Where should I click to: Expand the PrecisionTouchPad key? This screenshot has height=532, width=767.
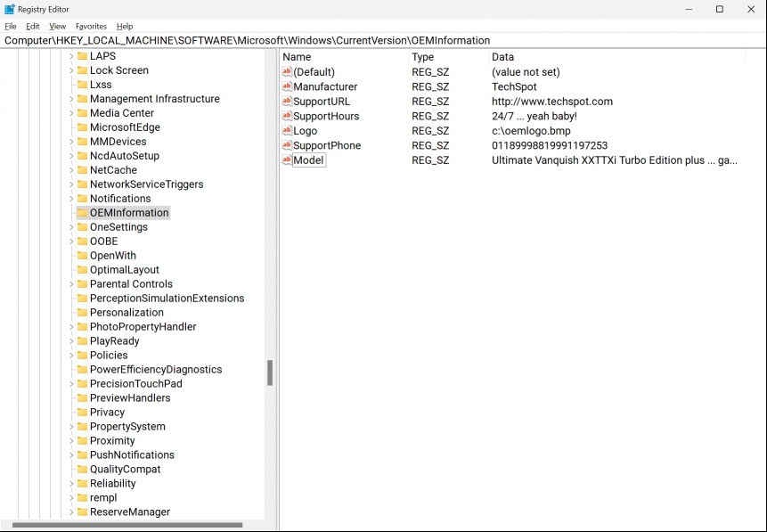[x=71, y=383]
